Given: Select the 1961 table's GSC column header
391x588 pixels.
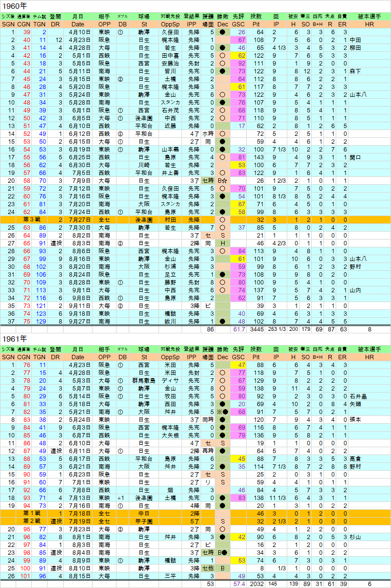Looking at the screenshot, I should click(x=238, y=358).
